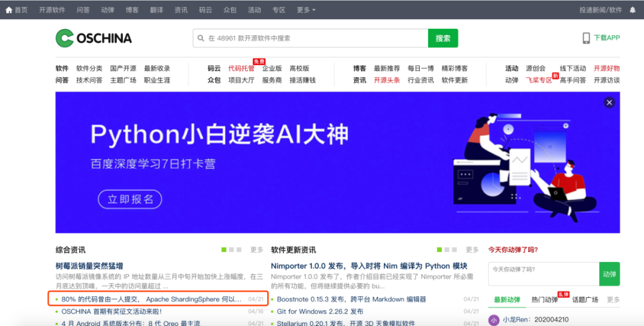Click the home icon in top bar

[x=8, y=10]
